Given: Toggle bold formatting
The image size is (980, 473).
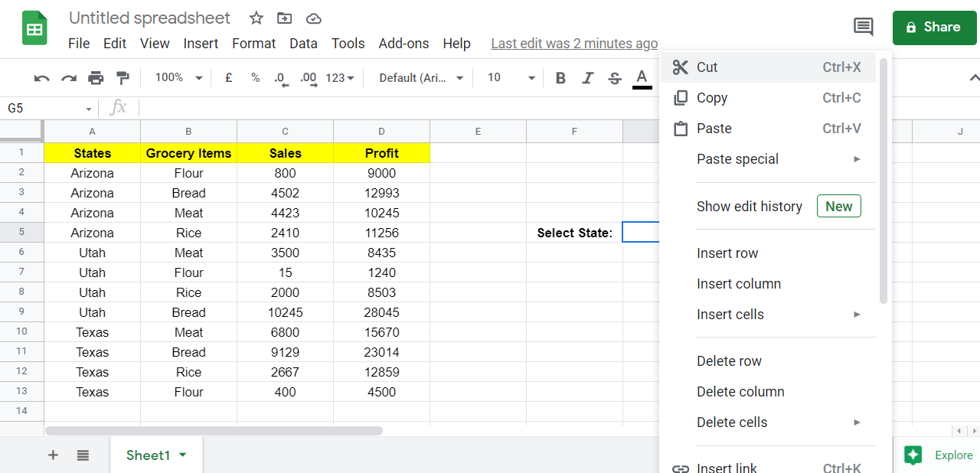Looking at the screenshot, I should coord(560,77).
